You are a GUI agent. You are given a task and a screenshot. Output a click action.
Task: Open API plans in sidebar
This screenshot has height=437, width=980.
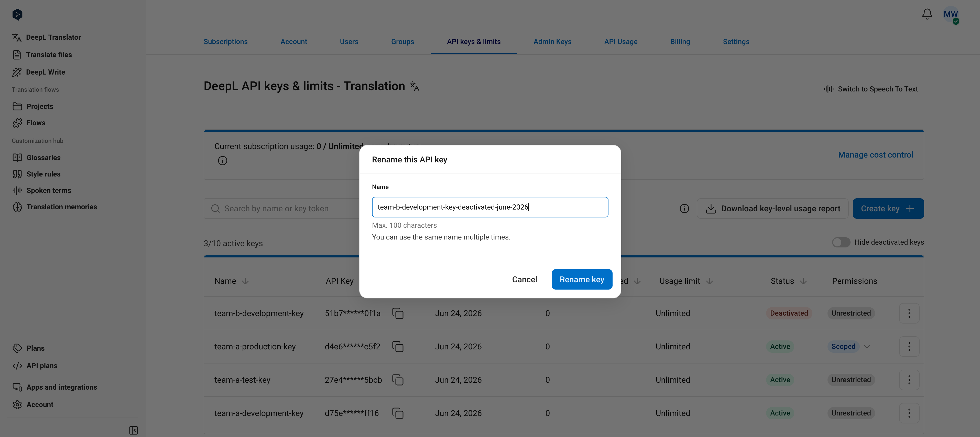[35, 366]
